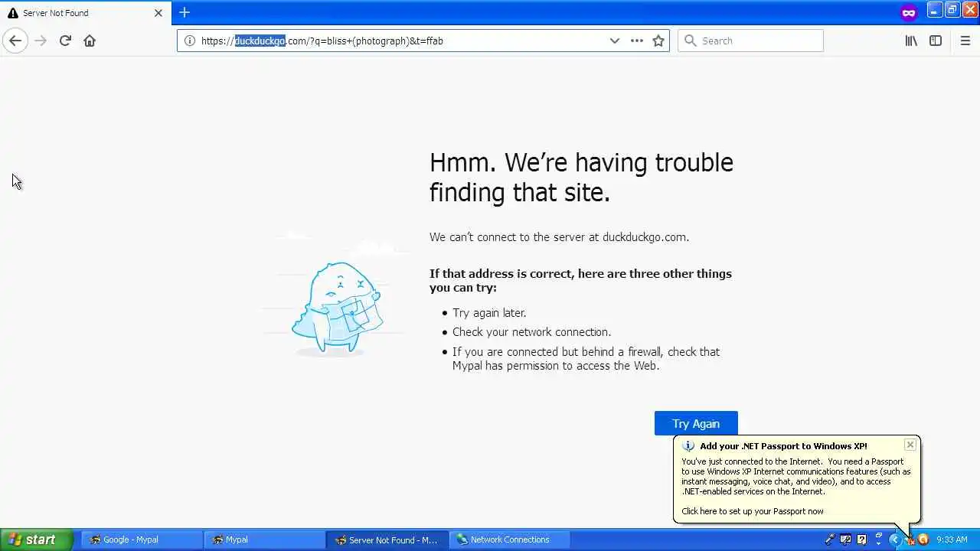Click the language bar help icon

[861, 540]
